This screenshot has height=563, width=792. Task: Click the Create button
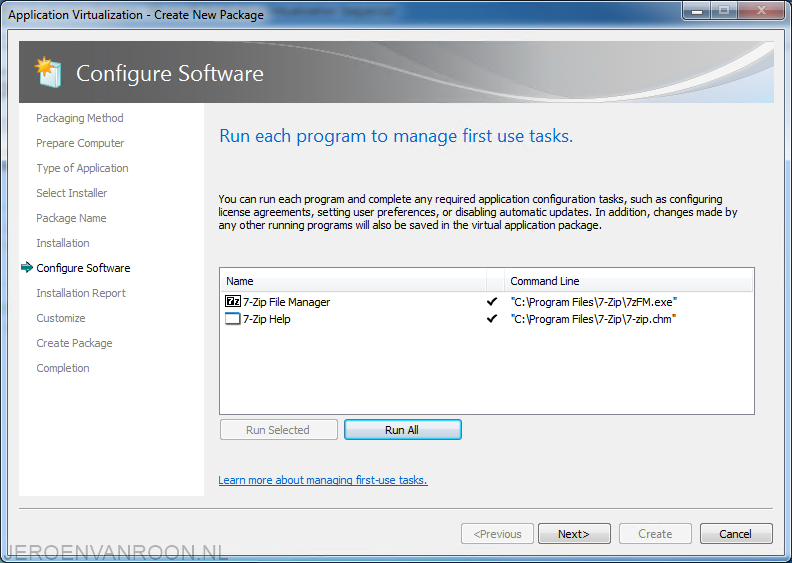point(655,534)
